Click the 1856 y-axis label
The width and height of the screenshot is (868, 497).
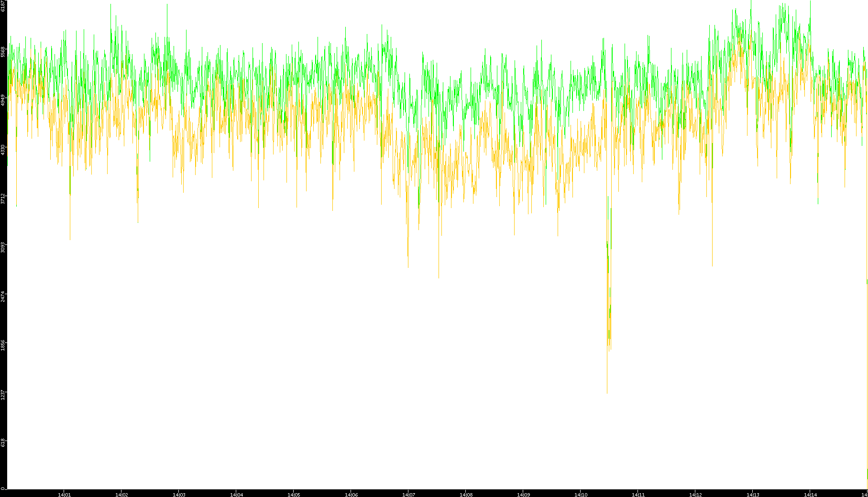click(x=3, y=345)
